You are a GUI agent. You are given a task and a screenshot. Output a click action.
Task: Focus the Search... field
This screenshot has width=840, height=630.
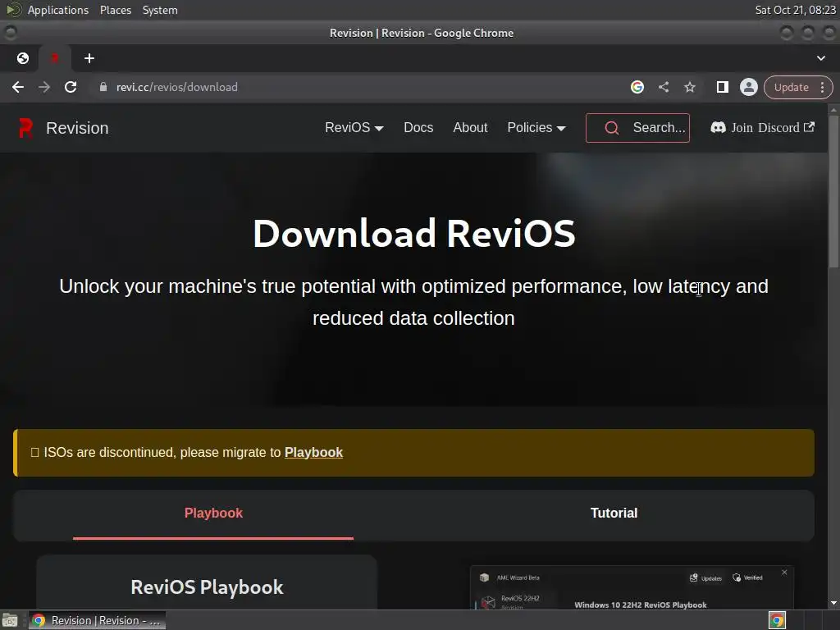(x=637, y=128)
